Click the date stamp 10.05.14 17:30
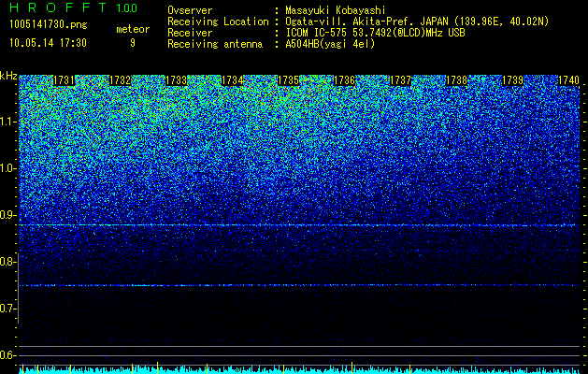588x374 pixels. [48, 43]
